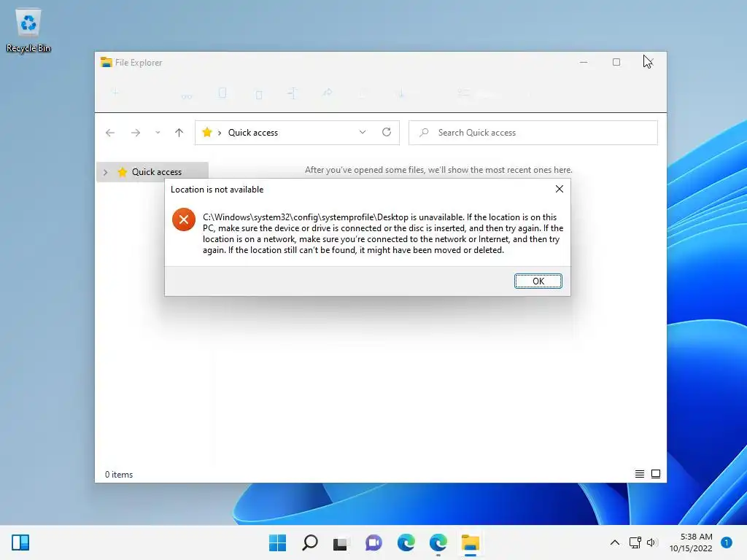Switch to details view layout icon

[x=639, y=474]
